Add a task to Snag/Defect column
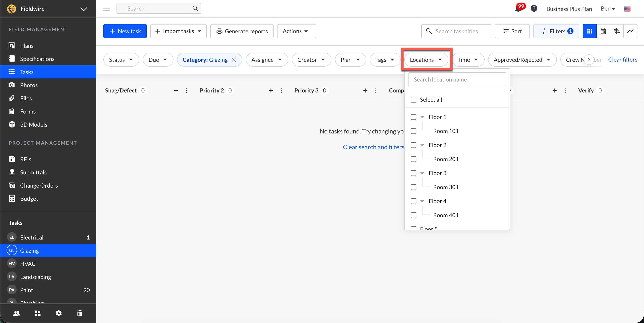Image resolution: width=644 pixels, height=323 pixels. (176, 91)
